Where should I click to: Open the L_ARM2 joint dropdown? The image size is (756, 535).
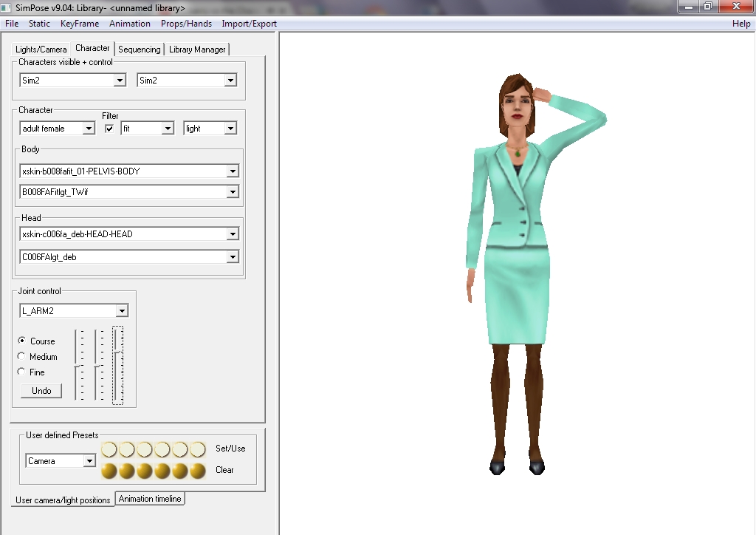coord(122,311)
